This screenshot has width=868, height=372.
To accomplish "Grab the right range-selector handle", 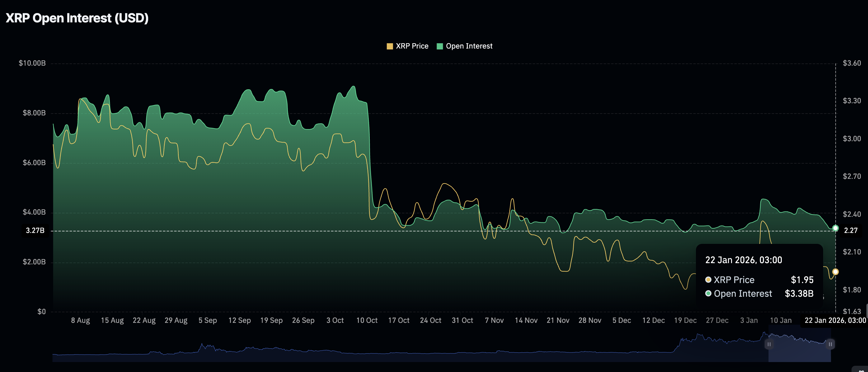I will pyautogui.click(x=830, y=344).
